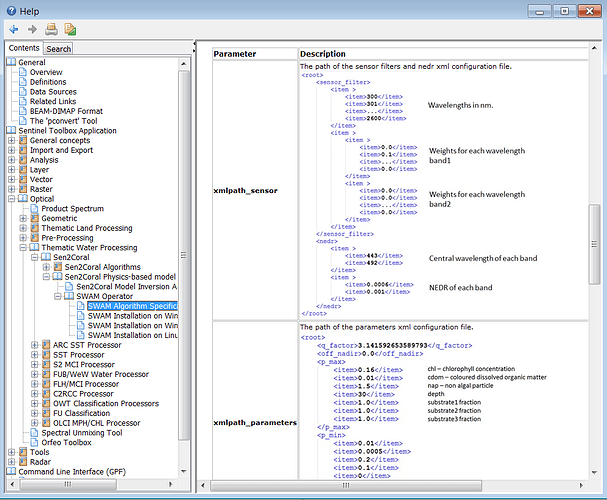The image size is (607, 500).
Task: Print the help page using printer icon
Action: point(51,29)
